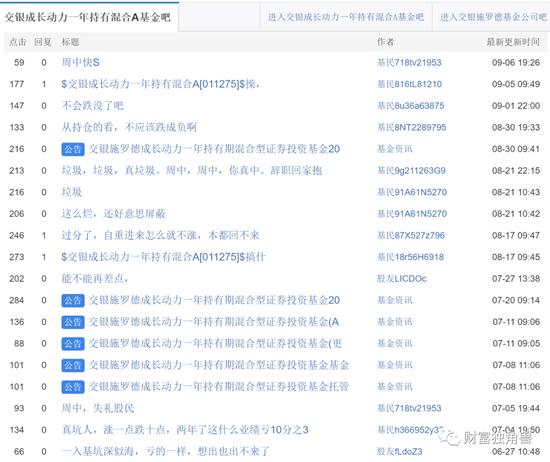The height and width of the screenshot is (462, 550).
Task: Open the post 周中,失礼股民
Action: (x=98, y=408)
